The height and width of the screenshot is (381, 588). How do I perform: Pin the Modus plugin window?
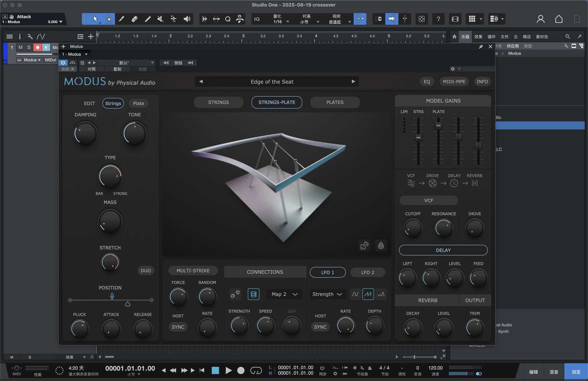pos(481,47)
